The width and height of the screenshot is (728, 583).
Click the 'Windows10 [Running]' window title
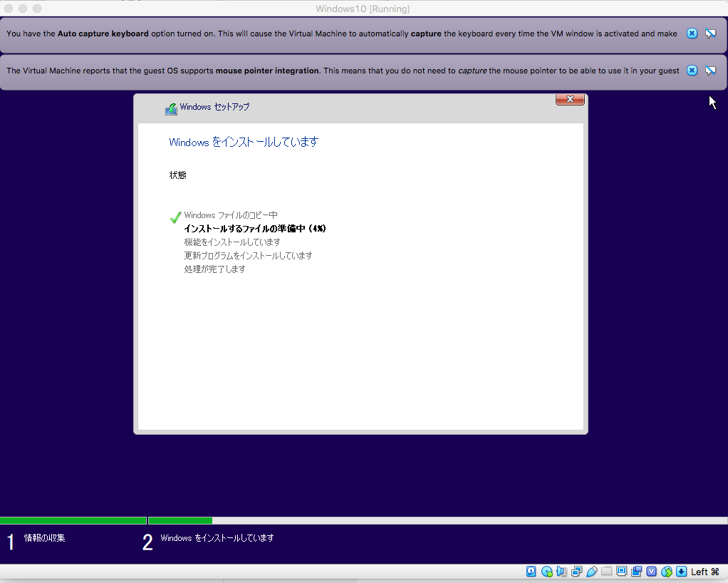(x=363, y=9)
